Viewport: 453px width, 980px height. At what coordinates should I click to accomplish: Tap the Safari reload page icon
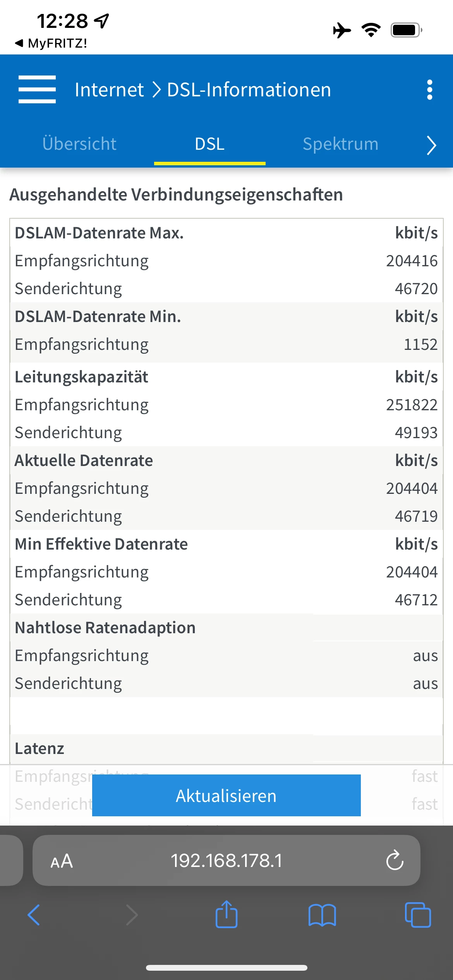[x=395, y=860]
